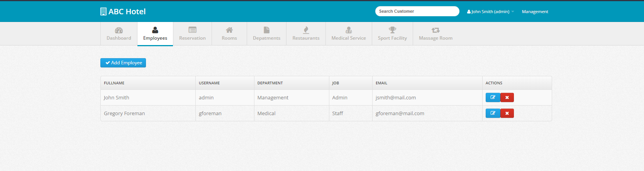Open the Departments document icon

(266, 30)
